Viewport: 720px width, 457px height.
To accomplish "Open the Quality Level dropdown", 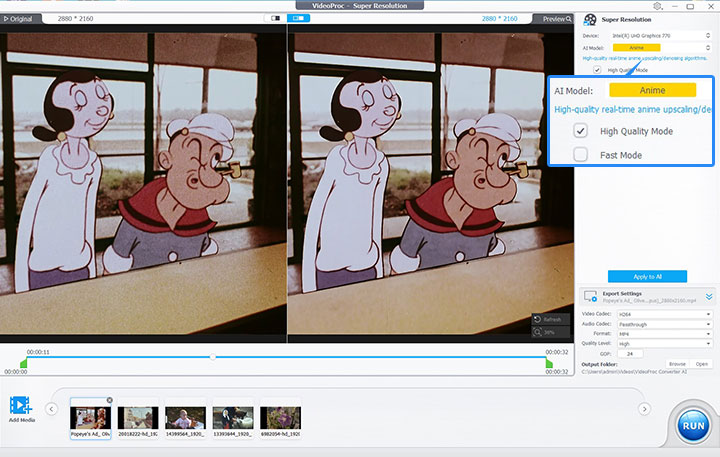I will pyautogui.click(x=664, y=344).
